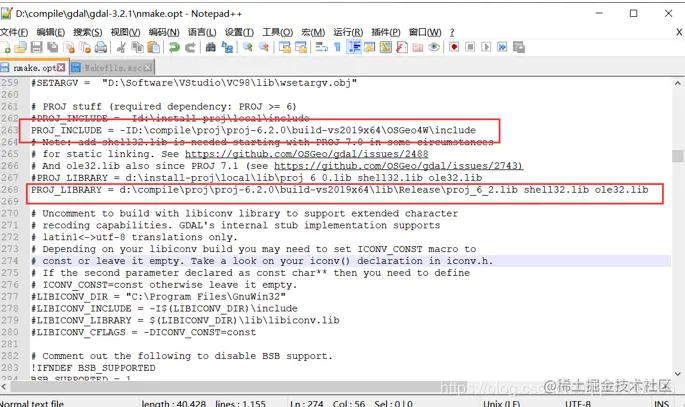
Task: Close the nmake.opt tab
Action: 61,68
